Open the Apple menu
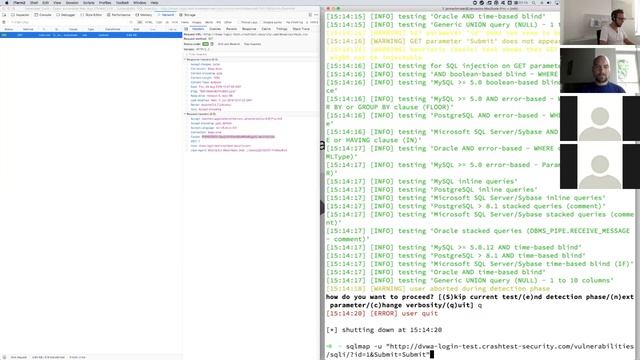This screenshot has width=640, height=360. 6,2
